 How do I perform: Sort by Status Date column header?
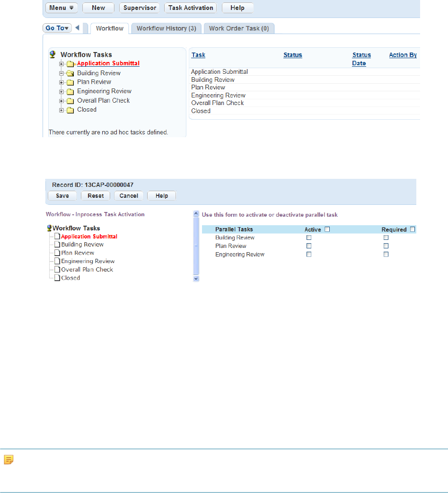point(361,59)
